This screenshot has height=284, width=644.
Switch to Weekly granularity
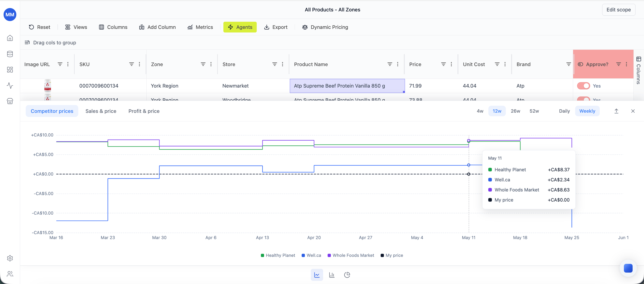(587, 111)
